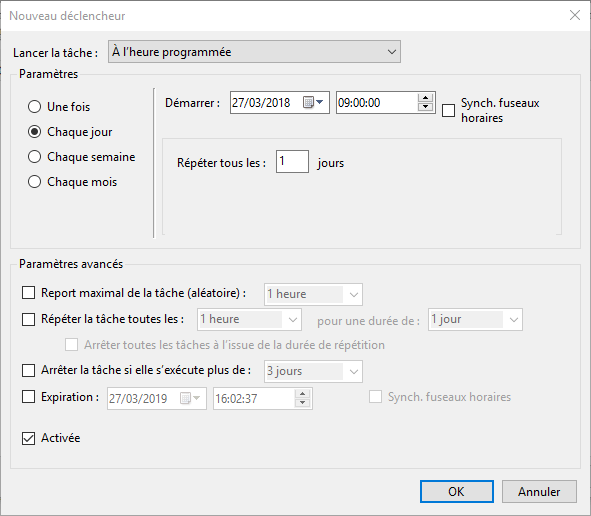Close the Nouveau déclencheur dialog

point(575,15)
